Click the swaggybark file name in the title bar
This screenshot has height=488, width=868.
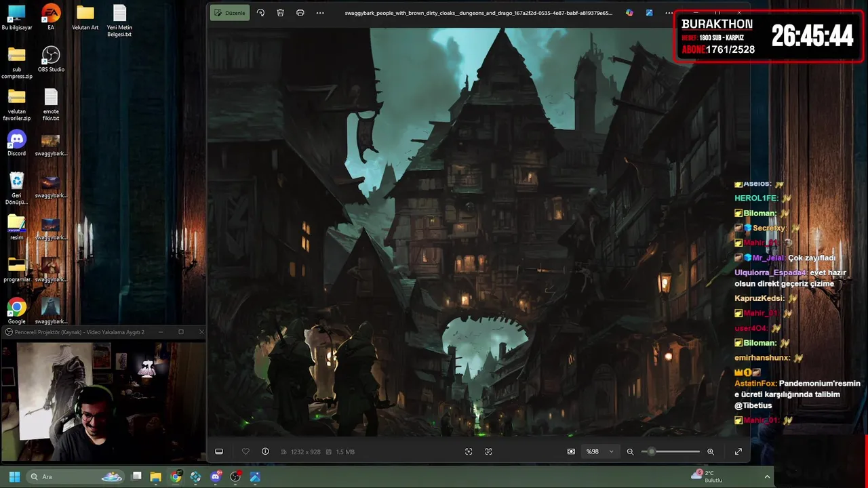pos(479,13)
